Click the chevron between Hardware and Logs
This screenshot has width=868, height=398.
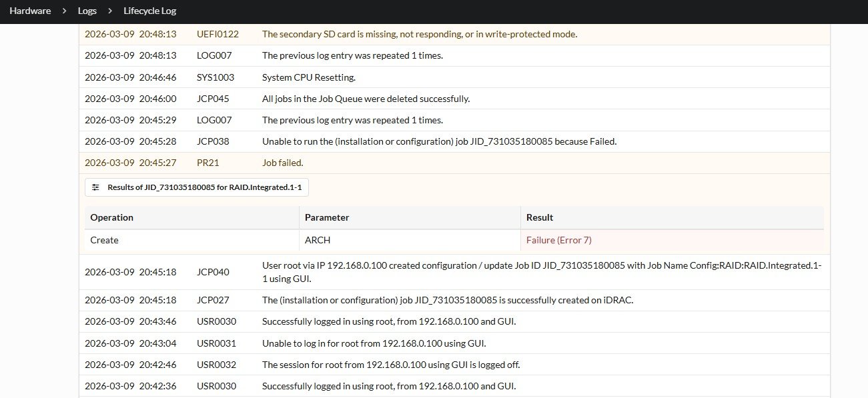click(x=65, y=11)
